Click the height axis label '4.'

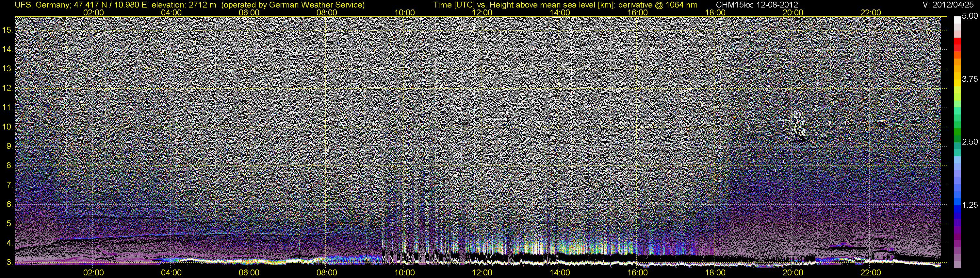tap(10, 243)
